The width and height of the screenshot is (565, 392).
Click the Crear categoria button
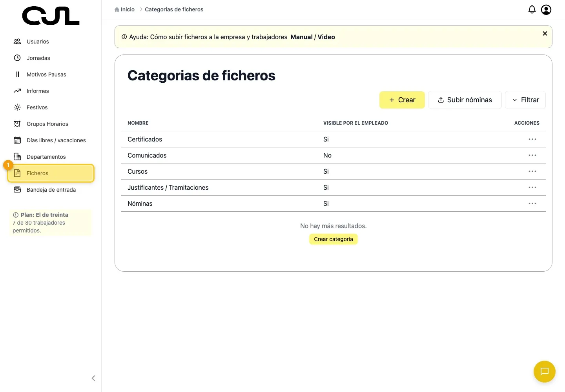[334, 239]
